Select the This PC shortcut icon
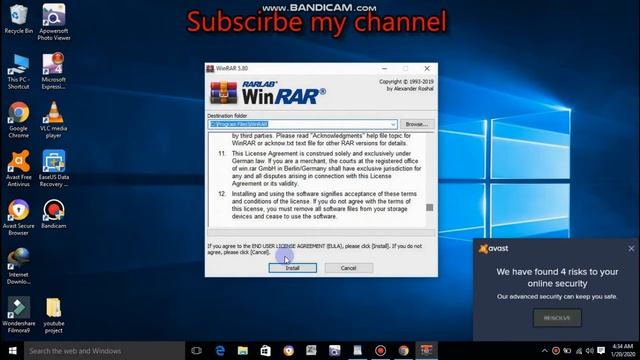Viewport: 640px width, 360px height. [18, 71]
